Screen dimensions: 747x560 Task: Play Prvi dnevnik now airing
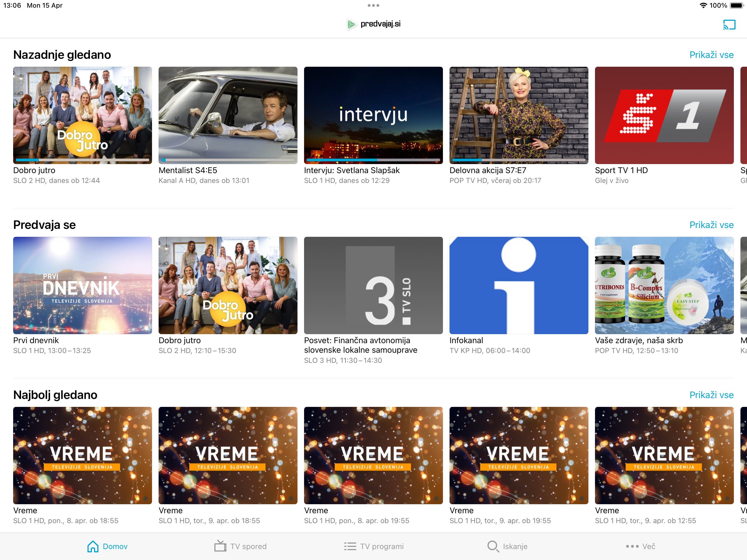(x=82, y=285)
